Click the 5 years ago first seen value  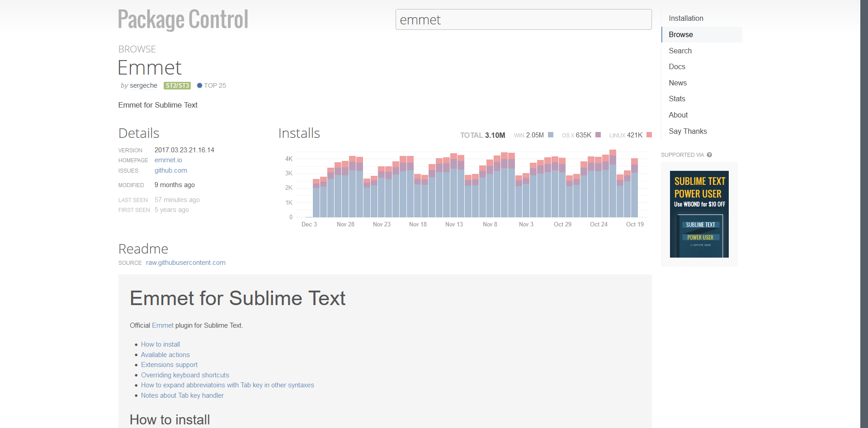(x=172, y=210)
